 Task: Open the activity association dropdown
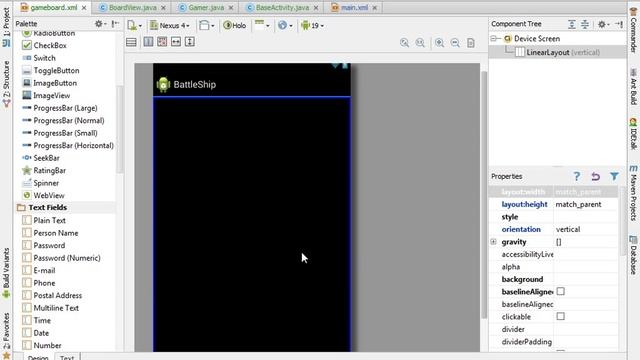click(x=262, y=25)
